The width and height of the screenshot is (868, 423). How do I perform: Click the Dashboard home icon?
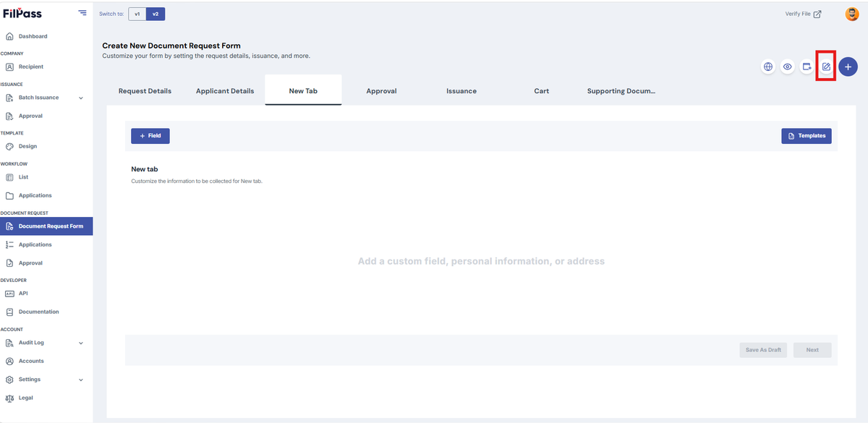click(9, 36)
